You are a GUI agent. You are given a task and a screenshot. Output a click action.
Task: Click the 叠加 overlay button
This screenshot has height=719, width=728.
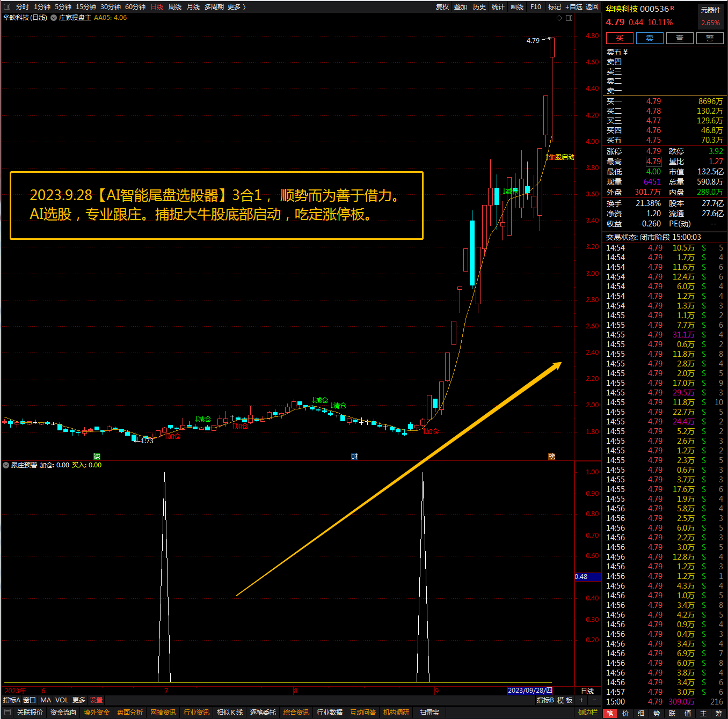[x=461, y=7]
